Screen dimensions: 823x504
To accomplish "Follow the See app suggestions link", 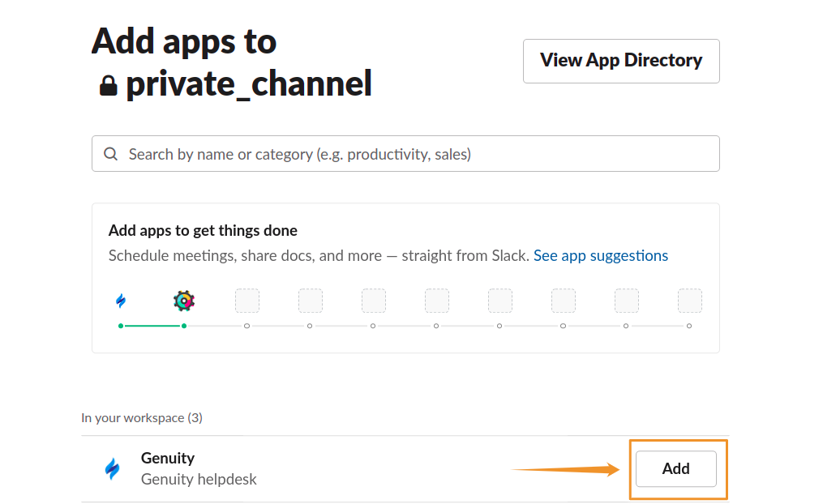I will coord(601,255).
